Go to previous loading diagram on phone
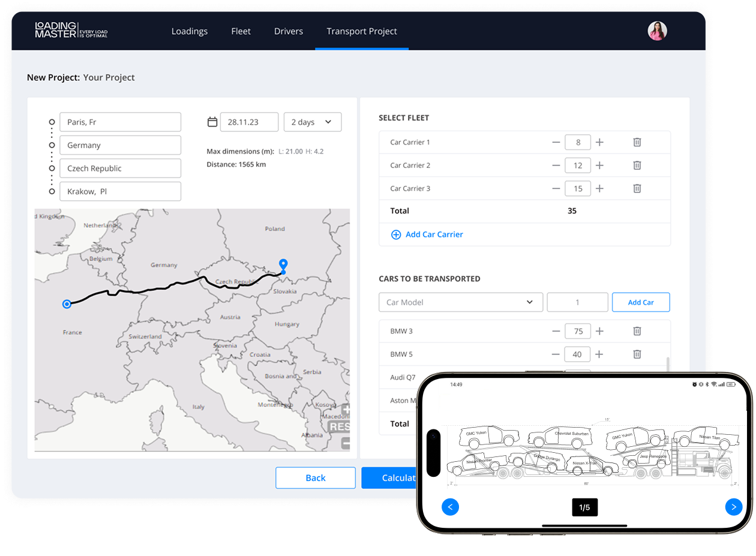The width and height of the screenshot is (756, 556). tap(450, 507)
